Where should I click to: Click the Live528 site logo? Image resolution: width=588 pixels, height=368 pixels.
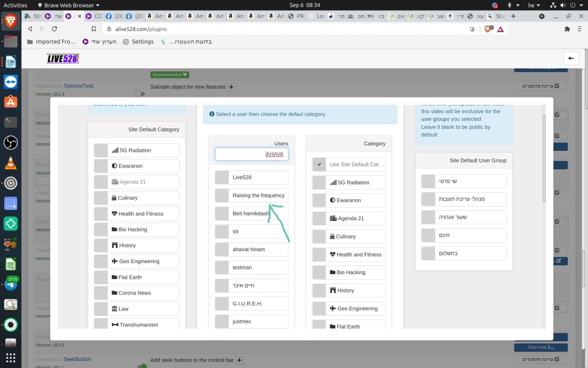[x=63, y=58]
